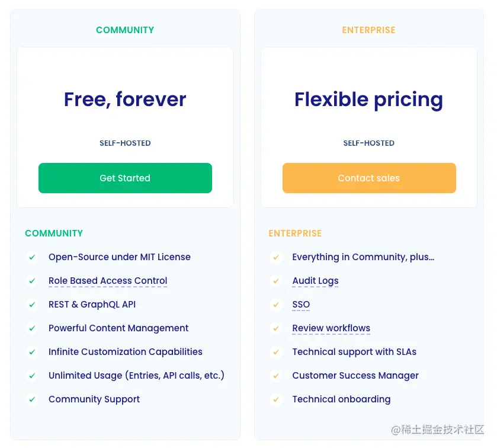
Task: Click the SSO feature link
Action: tap(301, 305)
